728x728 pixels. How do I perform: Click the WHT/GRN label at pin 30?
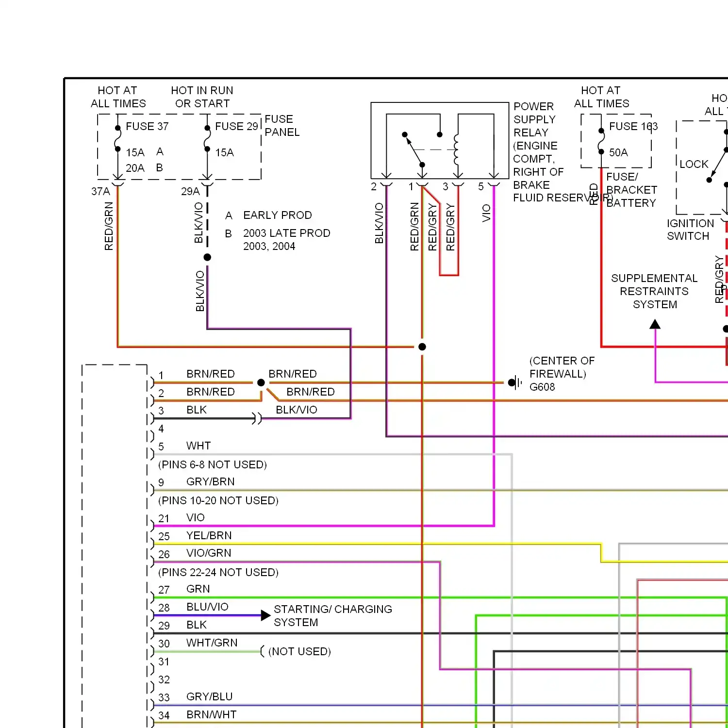click(212, 643)
